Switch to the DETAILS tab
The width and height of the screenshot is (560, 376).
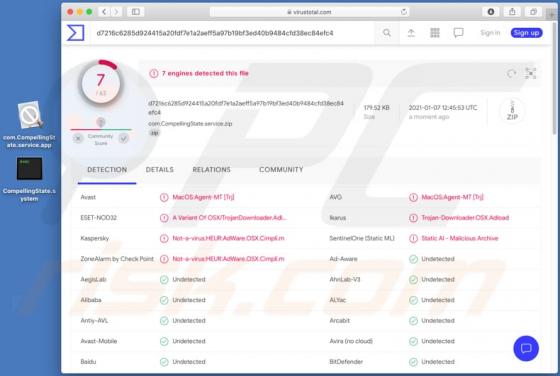(159, 170)
